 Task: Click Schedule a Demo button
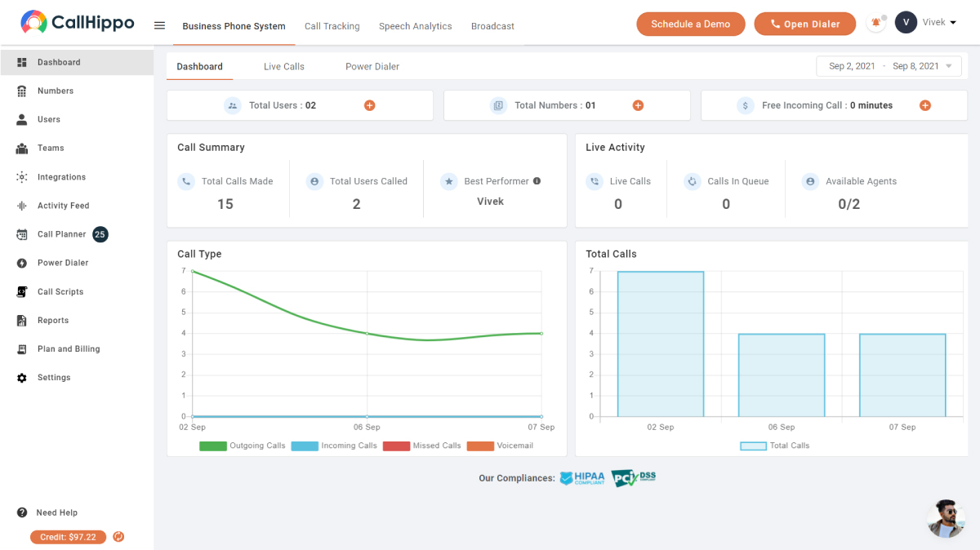tap(691, 24)
